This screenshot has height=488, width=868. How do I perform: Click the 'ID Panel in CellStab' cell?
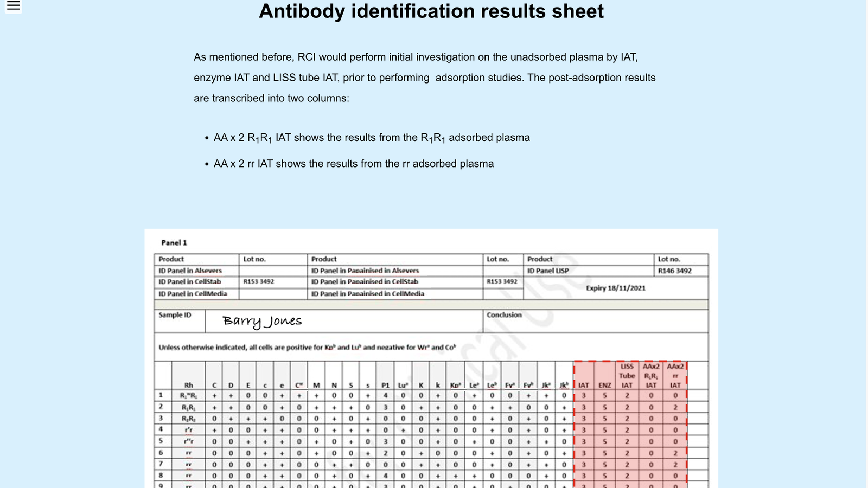pyautogui.click(x=190, y=282)
